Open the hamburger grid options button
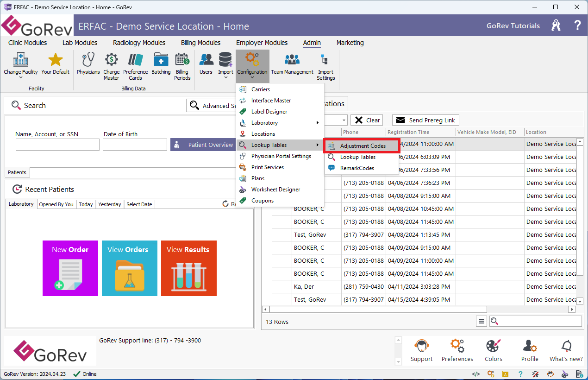The image size is (588, 380). [482, 321]
